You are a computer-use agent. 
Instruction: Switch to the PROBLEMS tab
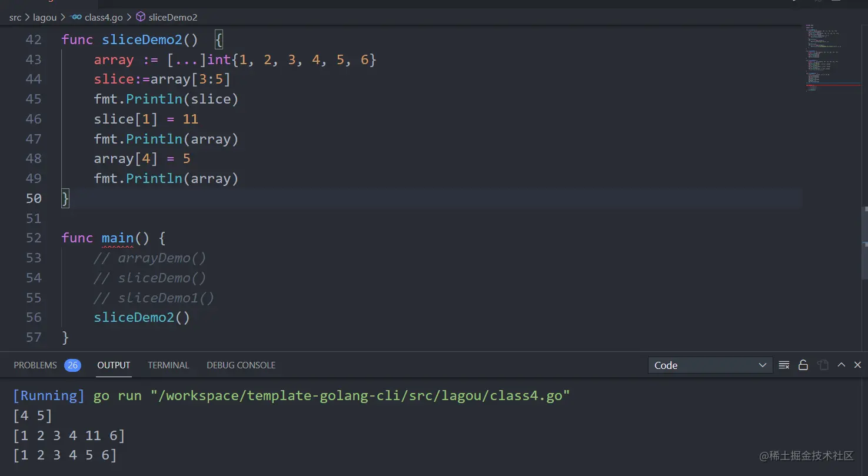point(35,365)
